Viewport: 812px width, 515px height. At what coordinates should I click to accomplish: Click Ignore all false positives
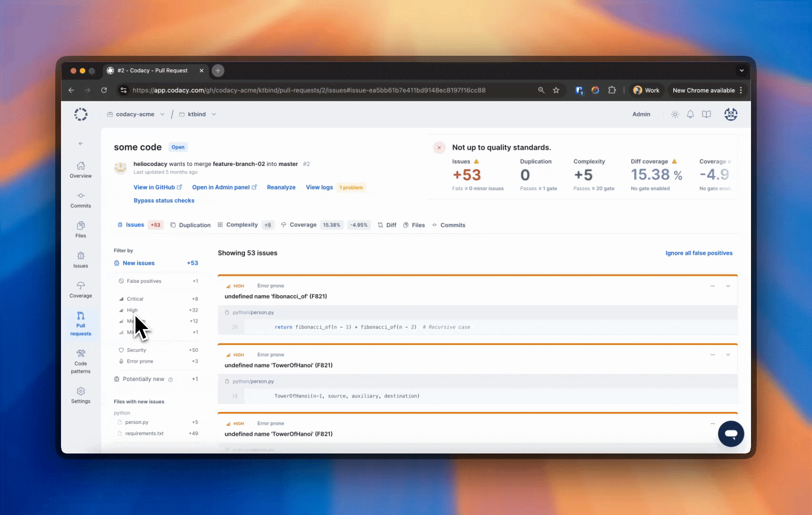(699, 253)
